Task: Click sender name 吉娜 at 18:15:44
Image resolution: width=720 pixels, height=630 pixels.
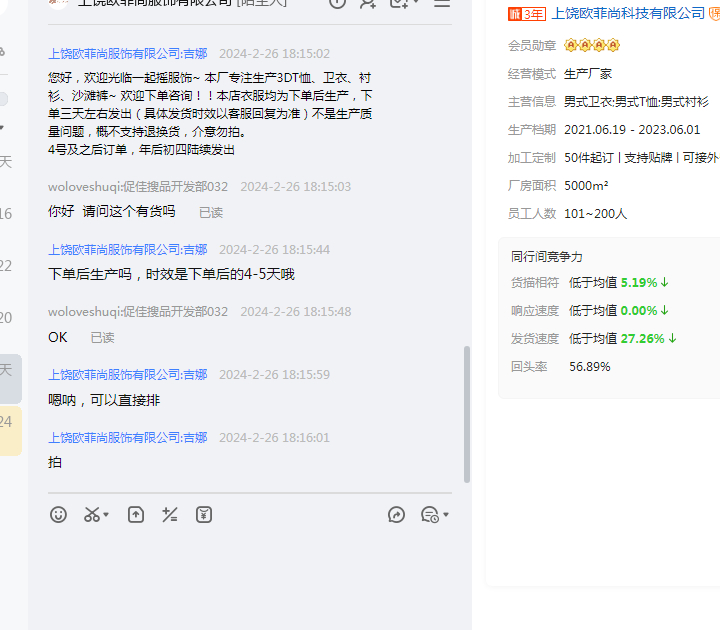Action: [x=128, y=250]
